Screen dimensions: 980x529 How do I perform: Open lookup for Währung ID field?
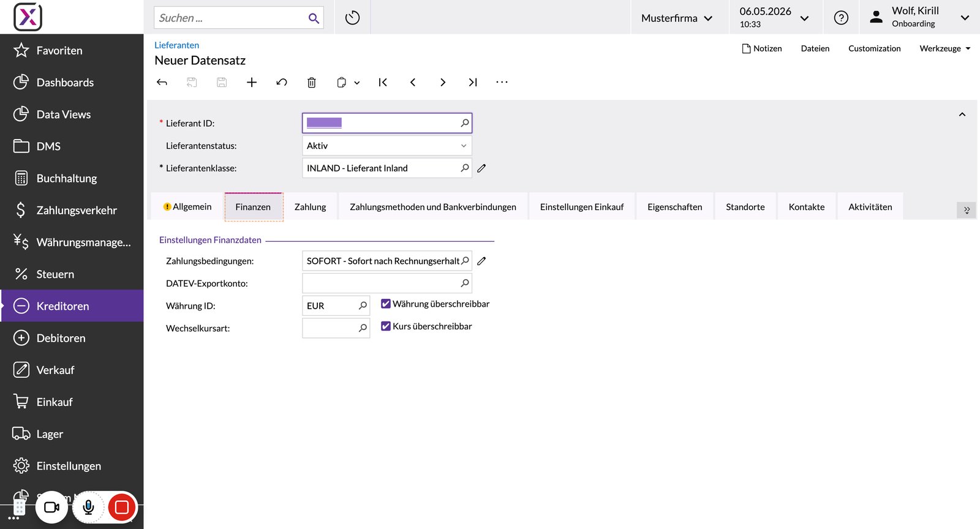tap(363, 306)
